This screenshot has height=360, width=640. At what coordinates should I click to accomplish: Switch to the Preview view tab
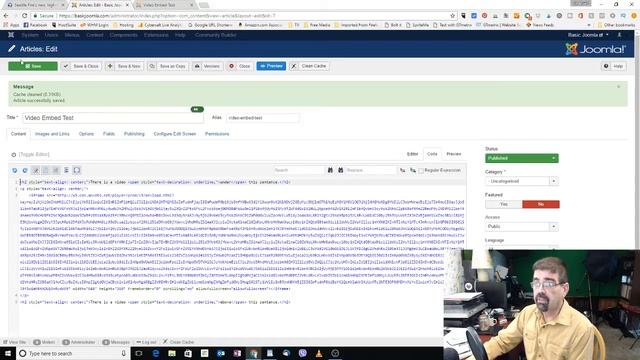pos(453,154)
